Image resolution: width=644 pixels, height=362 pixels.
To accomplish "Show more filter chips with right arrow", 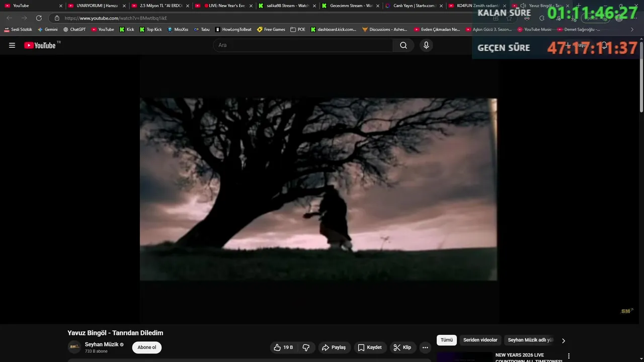I will click(563, 340).
